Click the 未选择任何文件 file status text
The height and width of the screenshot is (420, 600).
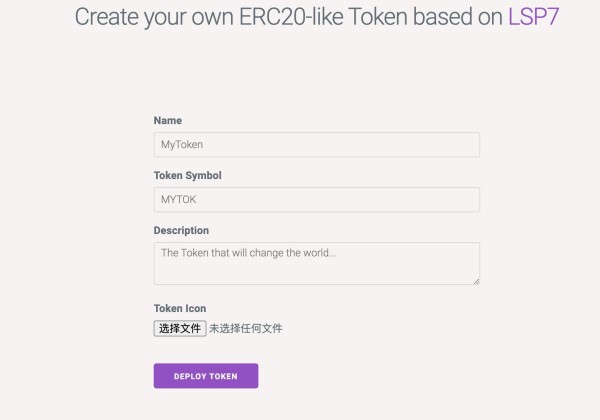click(x=246, y=328)
